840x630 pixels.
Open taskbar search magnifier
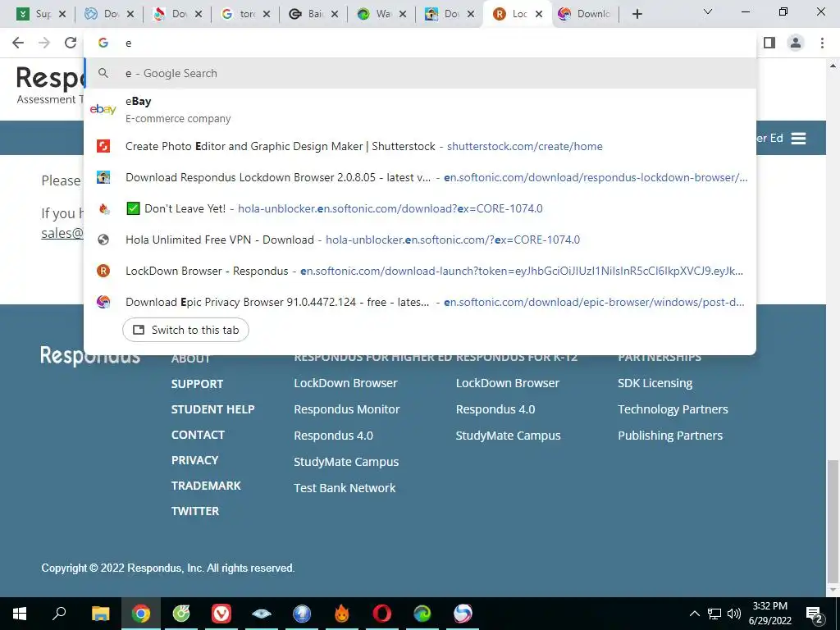tap(59, 613)
